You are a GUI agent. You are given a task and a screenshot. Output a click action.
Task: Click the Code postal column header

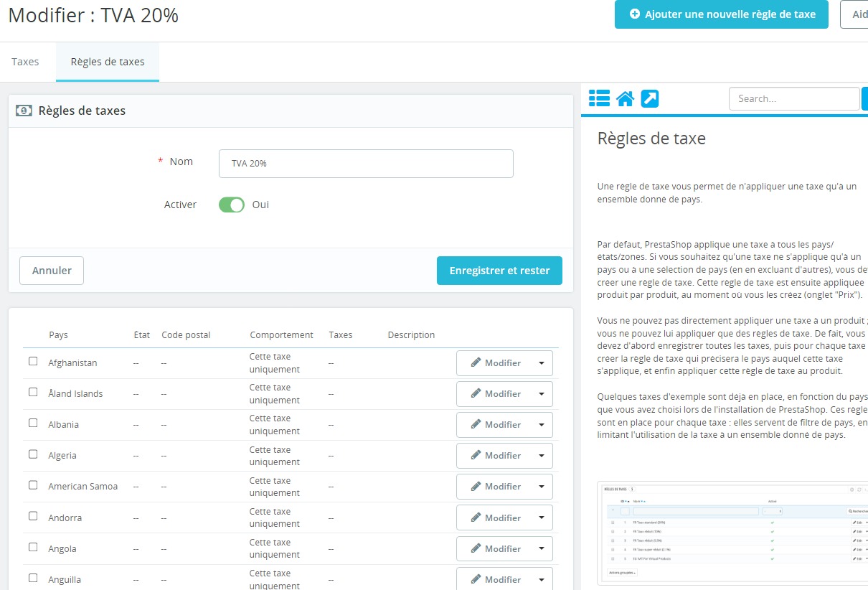tap(186, 335)
